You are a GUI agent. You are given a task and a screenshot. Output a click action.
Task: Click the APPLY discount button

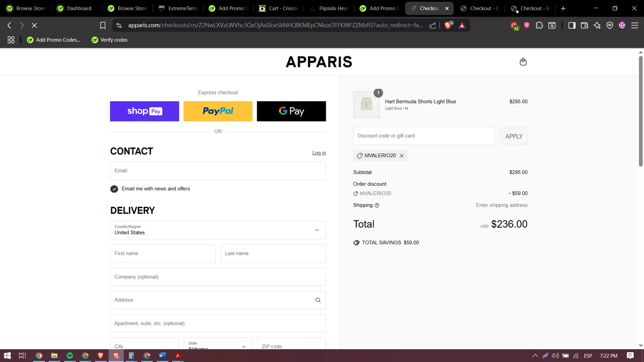coord(514,136)
